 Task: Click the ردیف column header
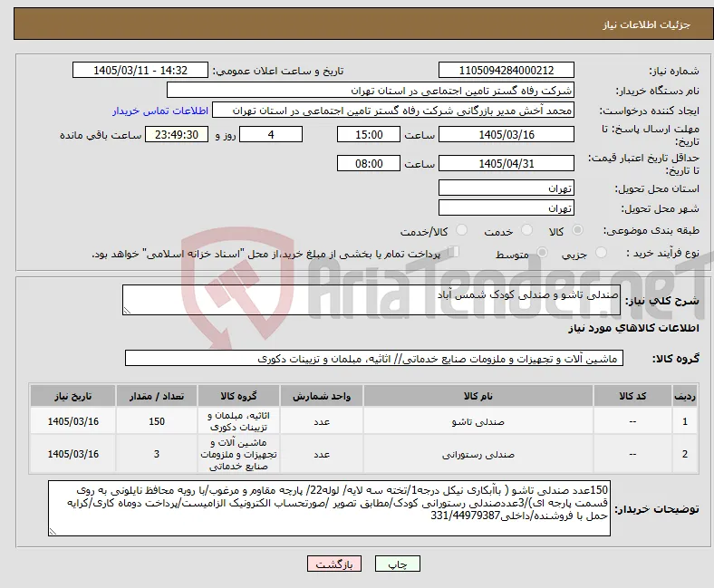pos(685,396)
